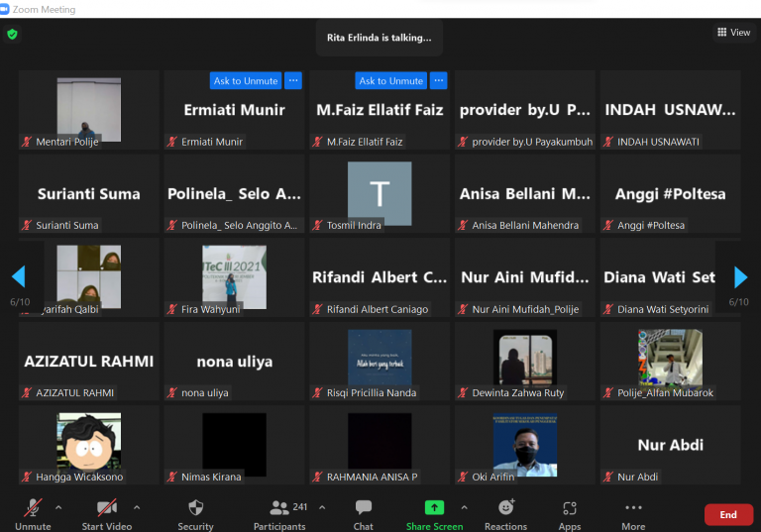Click muted mic icon beside Hangga Wicaksono
This screenshot has width=761, height=532.
27,478
